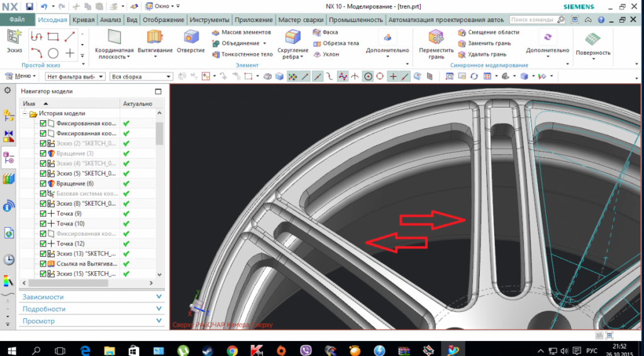Viewport: 644px width, 356px height.
Task: Maximize the Навигатор модели panel
Action: coord(158,91)
